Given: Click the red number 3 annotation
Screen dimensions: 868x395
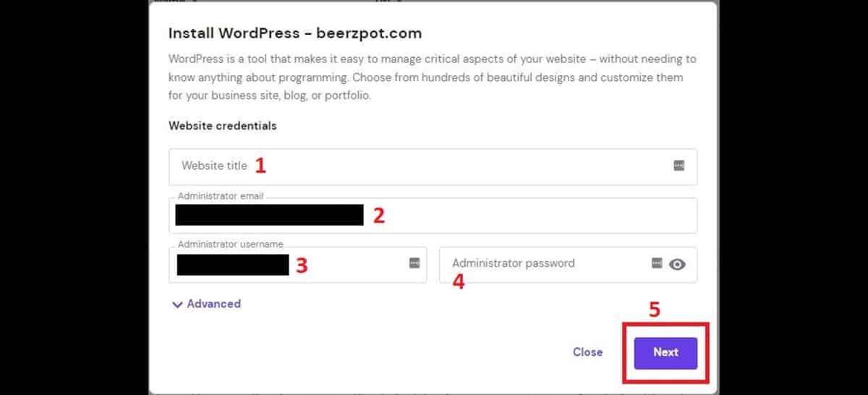Looking at the screenshot, I should (302, 266).
